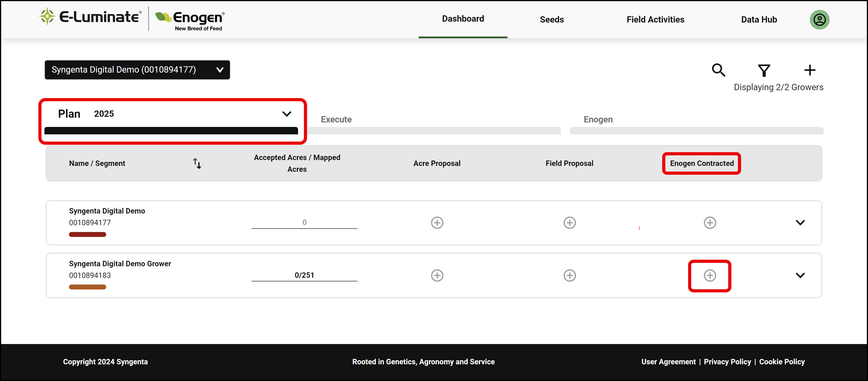The height and width of the screenshot is (381, 868).
Task: Click the Enogen Contracted column header
Action: coord(702,163)
